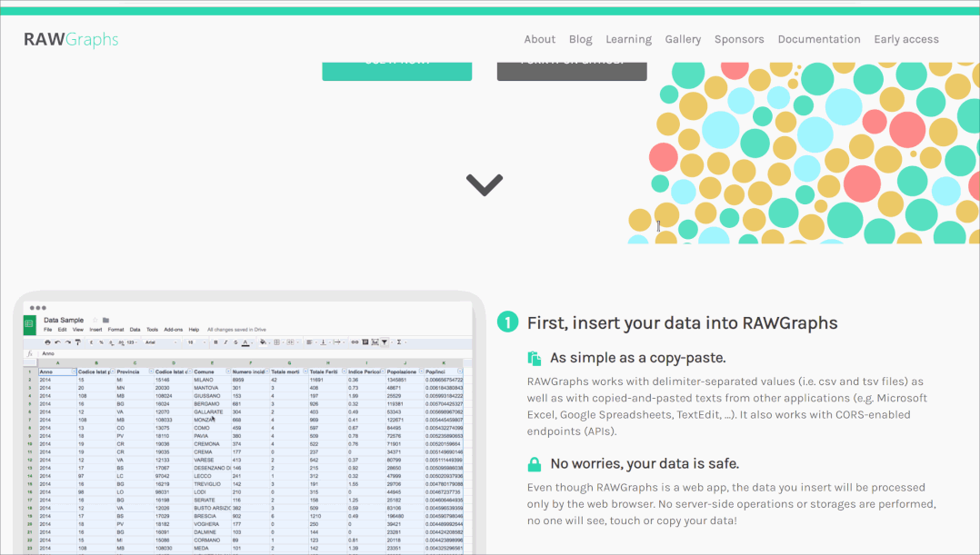Go to the Blog page

click(580, 39)
